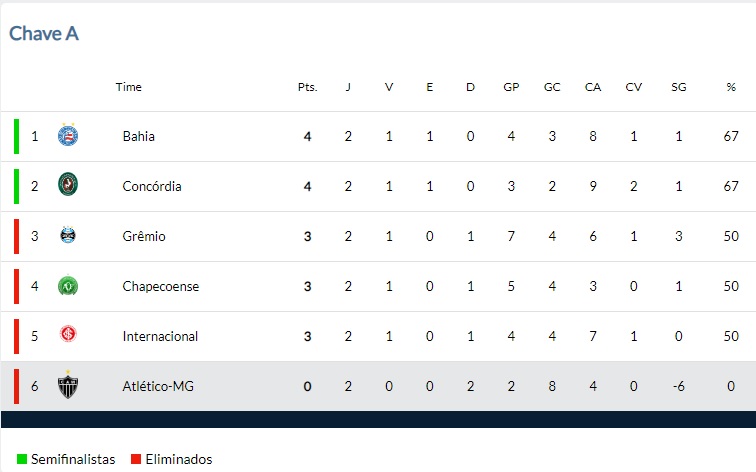Open the Grêmio team name

[144, 236]
